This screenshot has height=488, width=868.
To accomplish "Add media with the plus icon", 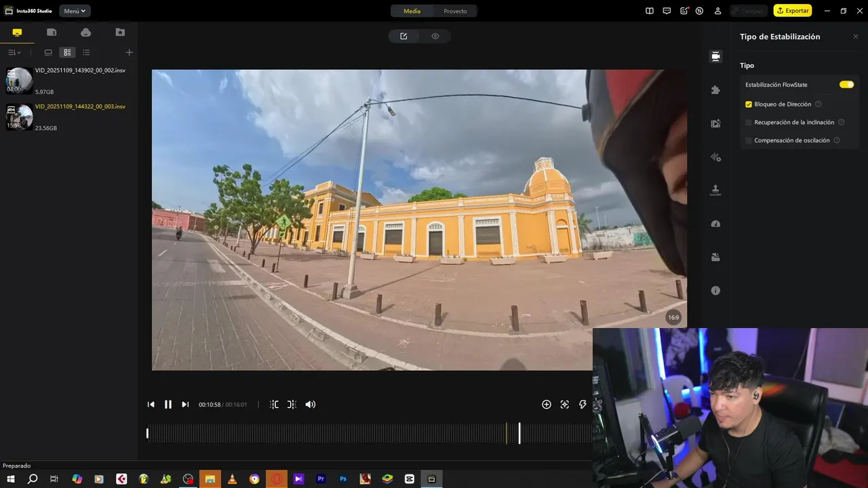I will pos(130,52).
